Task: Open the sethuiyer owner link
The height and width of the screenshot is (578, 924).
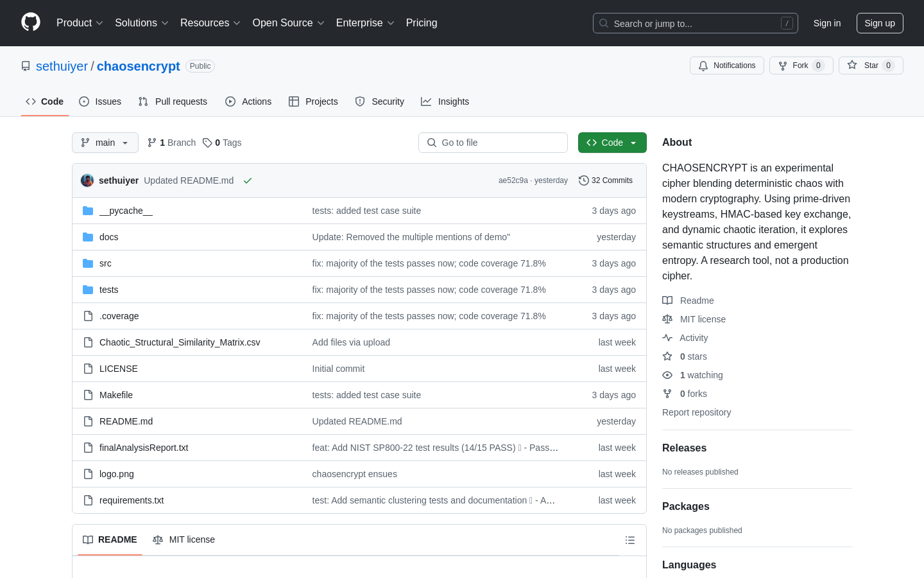Action: tap(62, 66)
